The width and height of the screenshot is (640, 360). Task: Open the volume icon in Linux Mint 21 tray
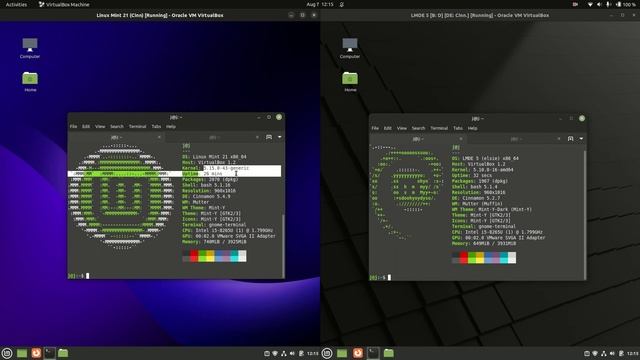click(292, 353)
